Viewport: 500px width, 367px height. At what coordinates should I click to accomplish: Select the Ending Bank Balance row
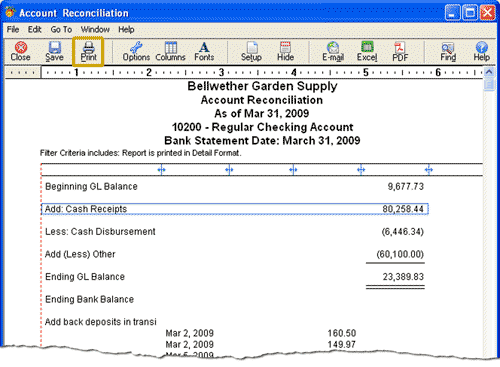[x=235, y=299]
